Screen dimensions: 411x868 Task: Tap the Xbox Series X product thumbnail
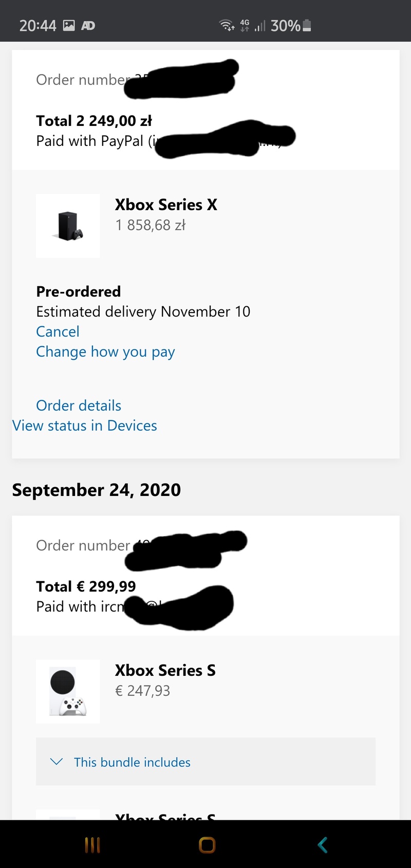click(x=68, y=226)
